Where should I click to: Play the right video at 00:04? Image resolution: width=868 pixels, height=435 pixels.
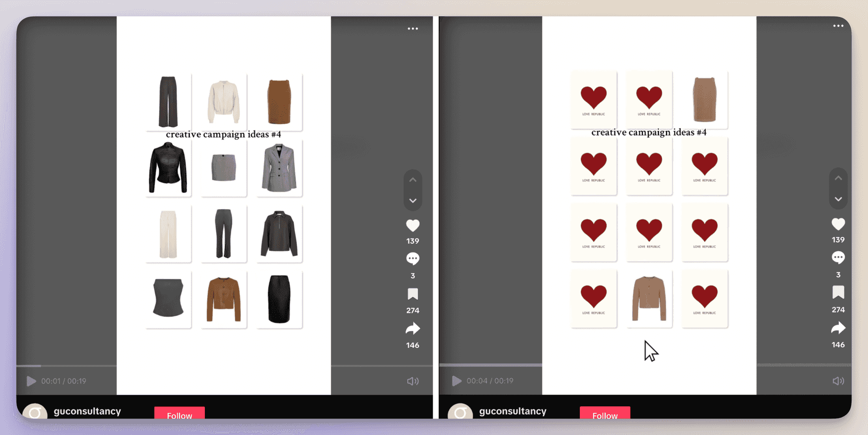(457, 381)
